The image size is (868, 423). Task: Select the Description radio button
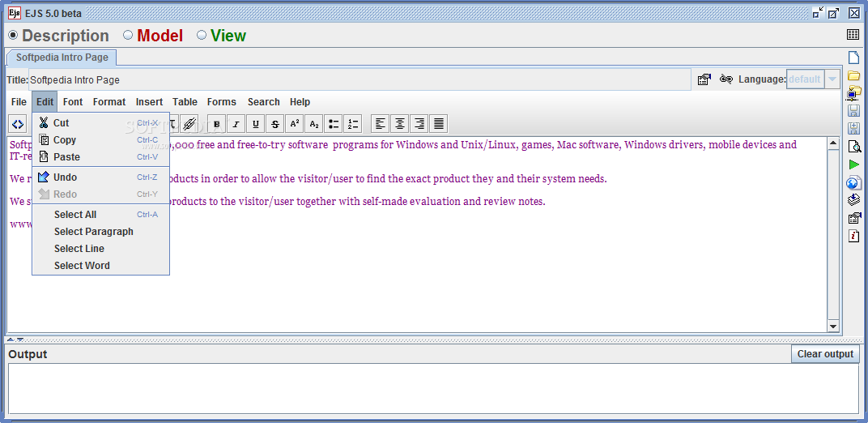pyautogui.click(x=13, y=36)
